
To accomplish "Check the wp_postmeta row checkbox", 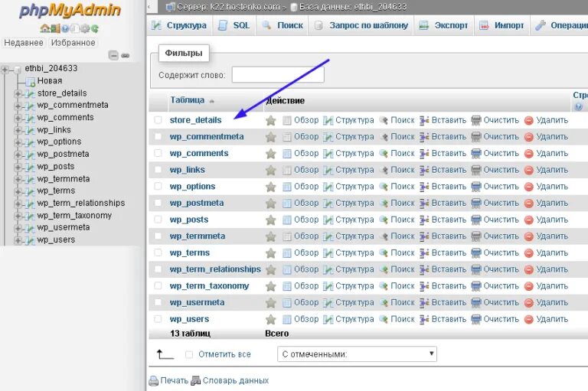I will point(158,203).
